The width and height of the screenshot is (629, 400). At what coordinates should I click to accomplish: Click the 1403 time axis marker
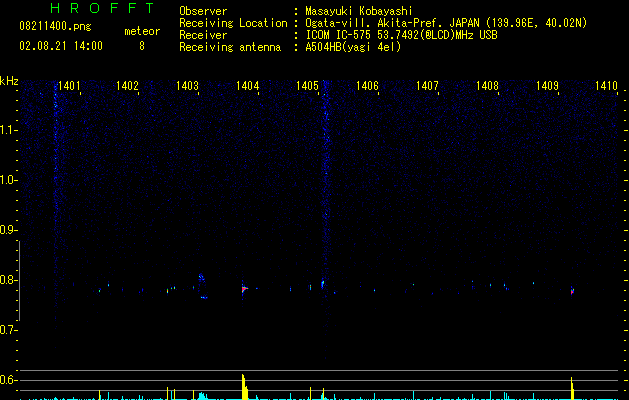click(187, 86)
